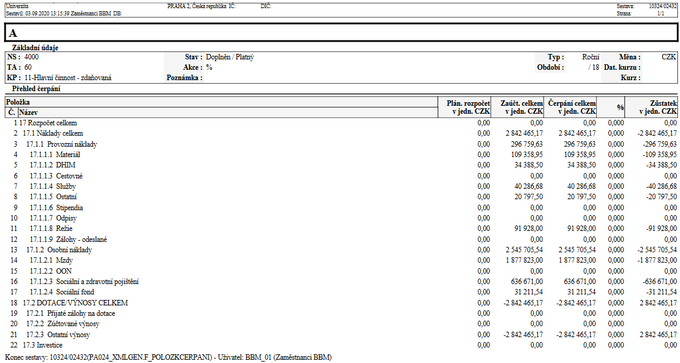Image resolution: width=680 pixels, height=363 pixels.
Task: Click the 'Plán. rozpočet' column header
Action: [x=464, y=107]
